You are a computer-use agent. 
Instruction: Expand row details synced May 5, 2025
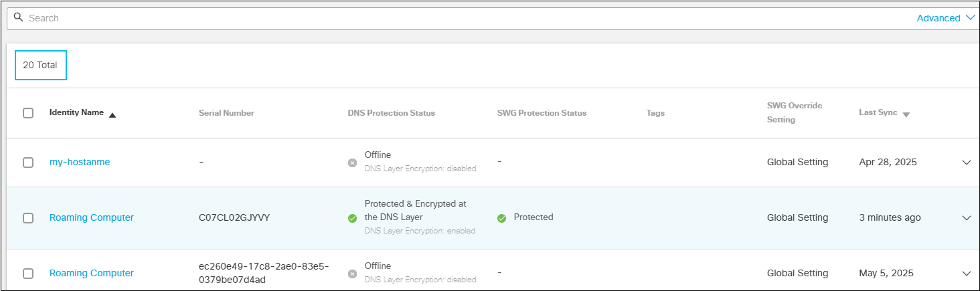[966, 274]
